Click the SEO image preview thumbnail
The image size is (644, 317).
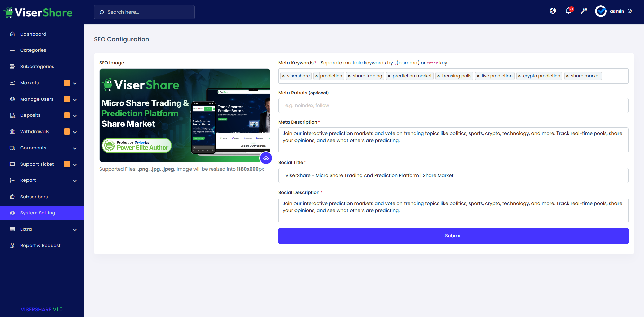(184, 115)
